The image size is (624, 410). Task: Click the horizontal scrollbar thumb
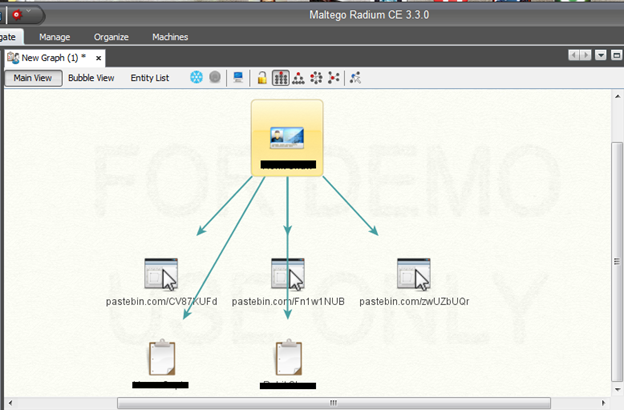(334, 403)
